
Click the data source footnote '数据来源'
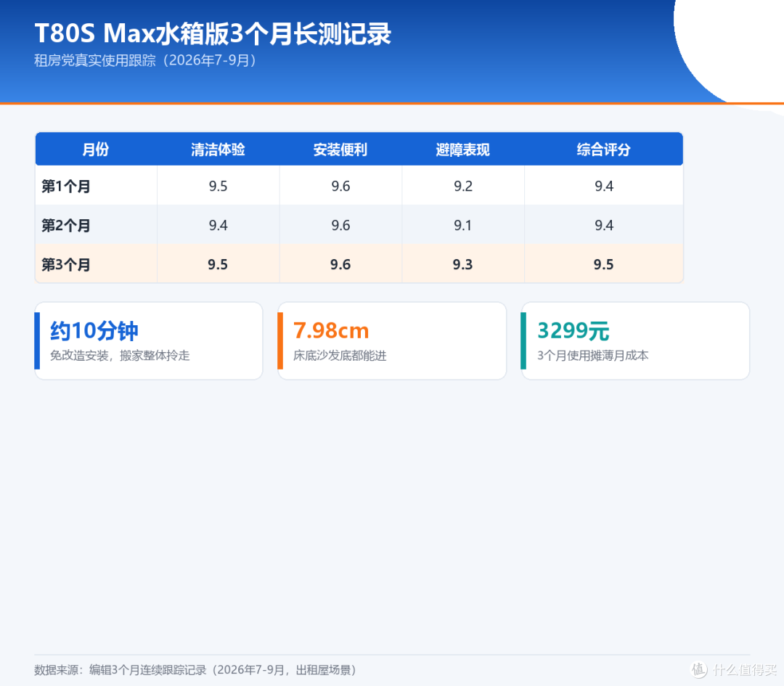click(x=196, y=670)
